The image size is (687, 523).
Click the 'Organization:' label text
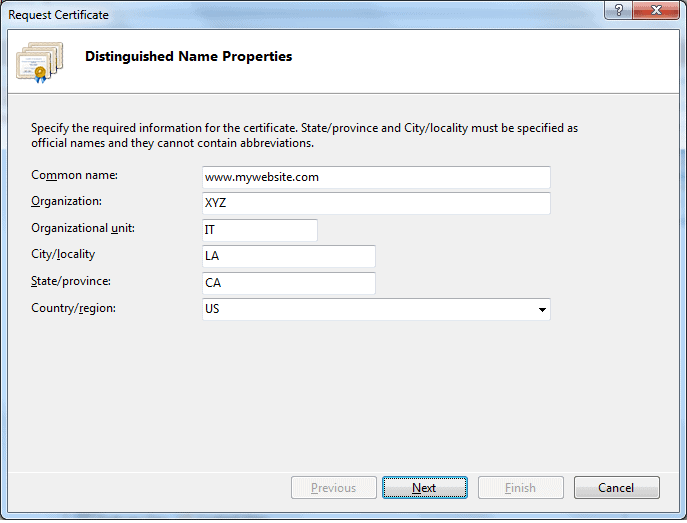coord(67,202)
